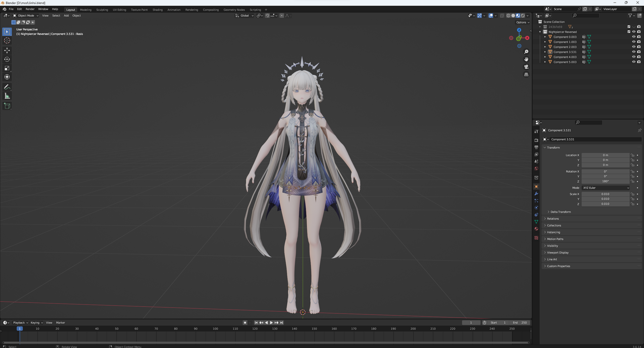Switch to rendered viewport shading
This screenshot has height=348, width=644.
coord(523,16)
